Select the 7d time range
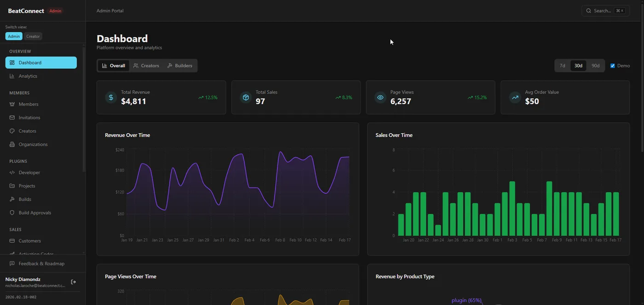Image resolution: width=644 pixels, height=305 pixels. click(x=562, y=65)
